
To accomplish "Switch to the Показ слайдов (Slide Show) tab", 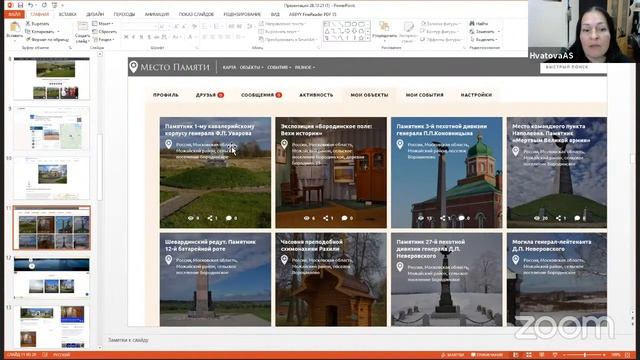I will pyautogui.click(x=196, y=14).
